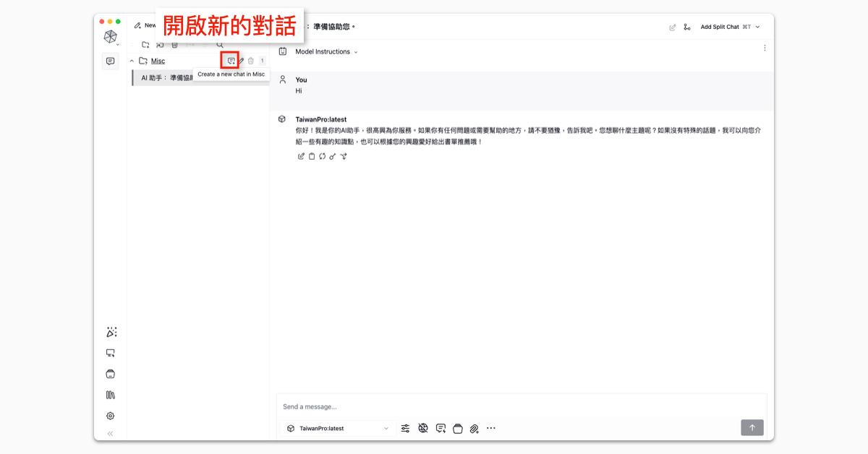The height and width of the screenshot is (454, 868).
Task: Open the knowledge stacks icon in the sidebar
Action: click(111, 374)
